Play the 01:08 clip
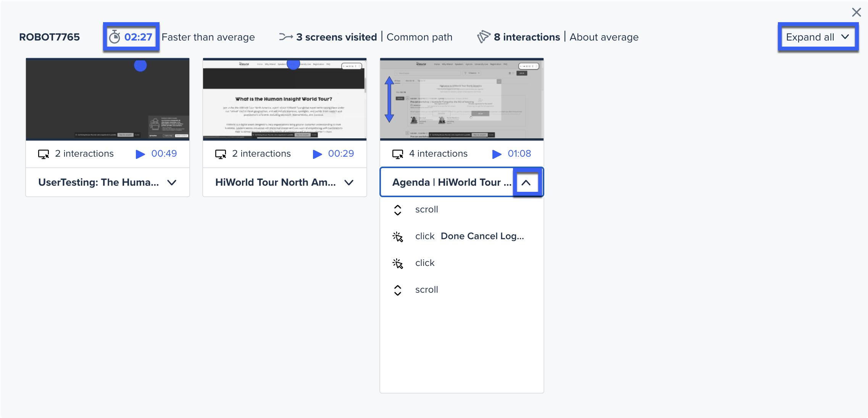The height and width of the screenshot is (418, 868). coord(497,154)
